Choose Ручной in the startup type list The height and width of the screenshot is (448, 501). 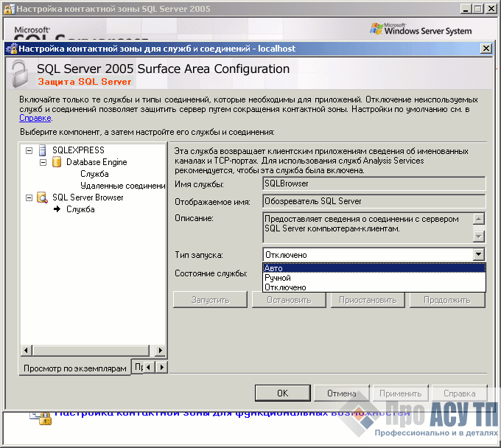pos(374,278)
